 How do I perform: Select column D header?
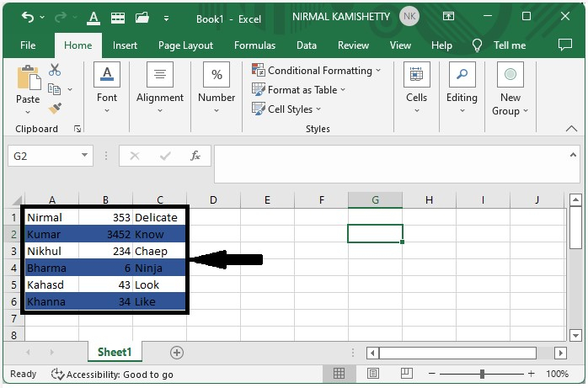click(x=213, y=200)
